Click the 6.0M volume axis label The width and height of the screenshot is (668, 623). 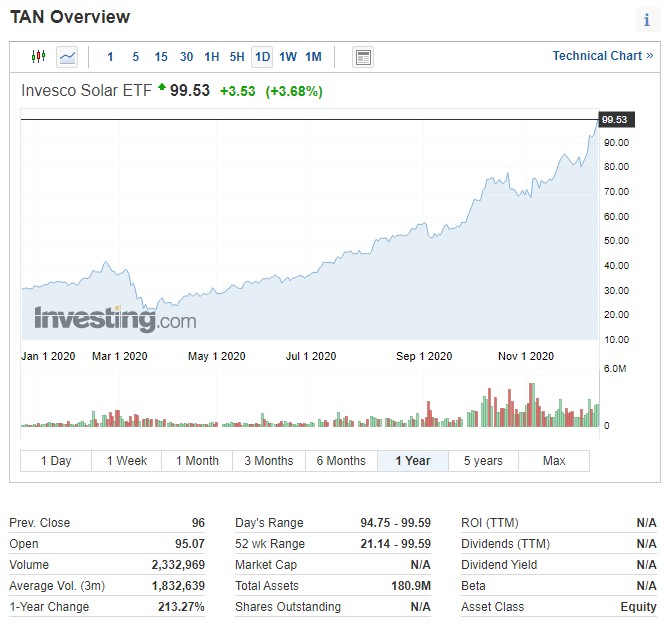(615, 369)
